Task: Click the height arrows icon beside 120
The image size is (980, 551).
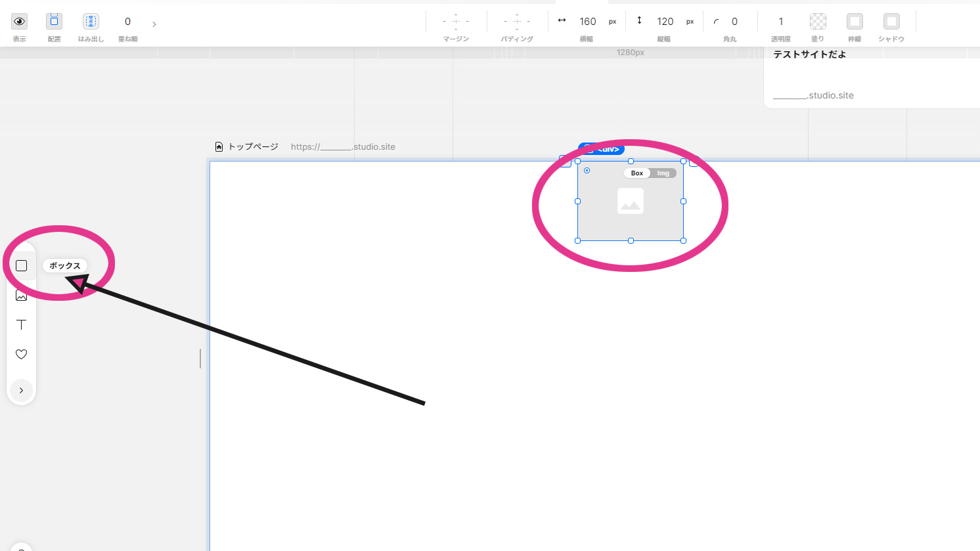Action: click(639, 20)
